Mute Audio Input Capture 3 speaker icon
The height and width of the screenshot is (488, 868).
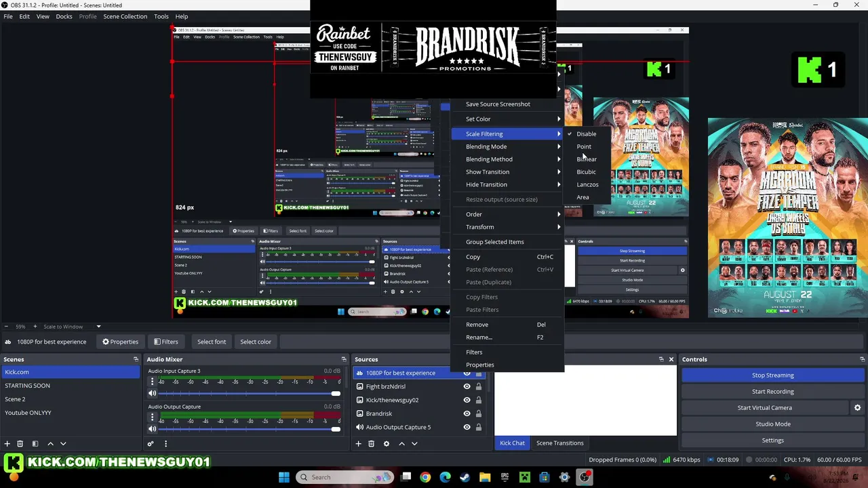point(152,394)
